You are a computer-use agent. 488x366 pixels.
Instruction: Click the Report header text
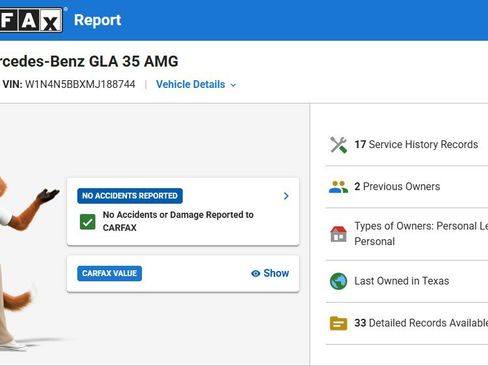tap(98, 20)
